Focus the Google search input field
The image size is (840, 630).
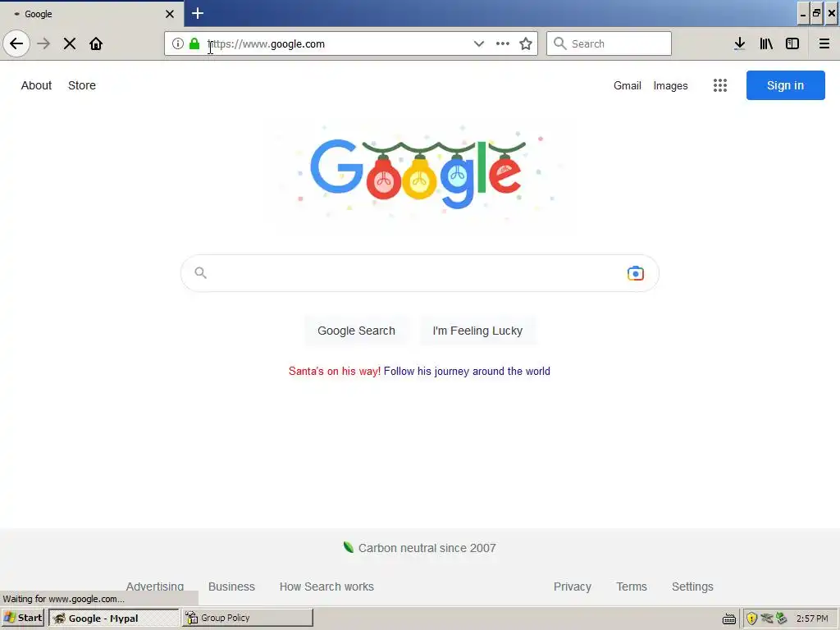(x=418, y=273)
